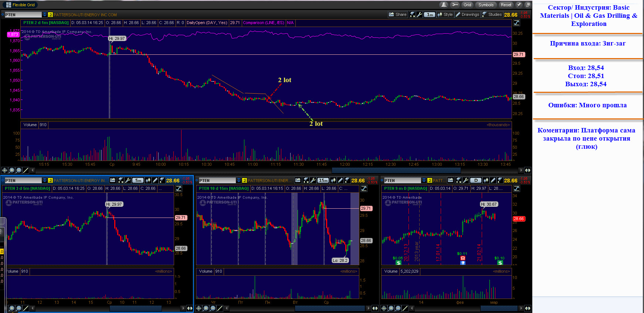Open chart settings wrench in main chart
This screenshot has height=313, width=644.
[x=419, y=14]
